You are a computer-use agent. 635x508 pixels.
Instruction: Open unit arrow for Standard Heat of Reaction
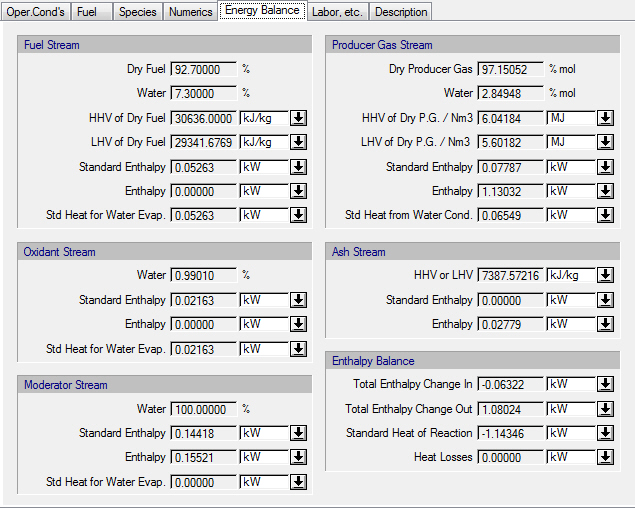605,433
